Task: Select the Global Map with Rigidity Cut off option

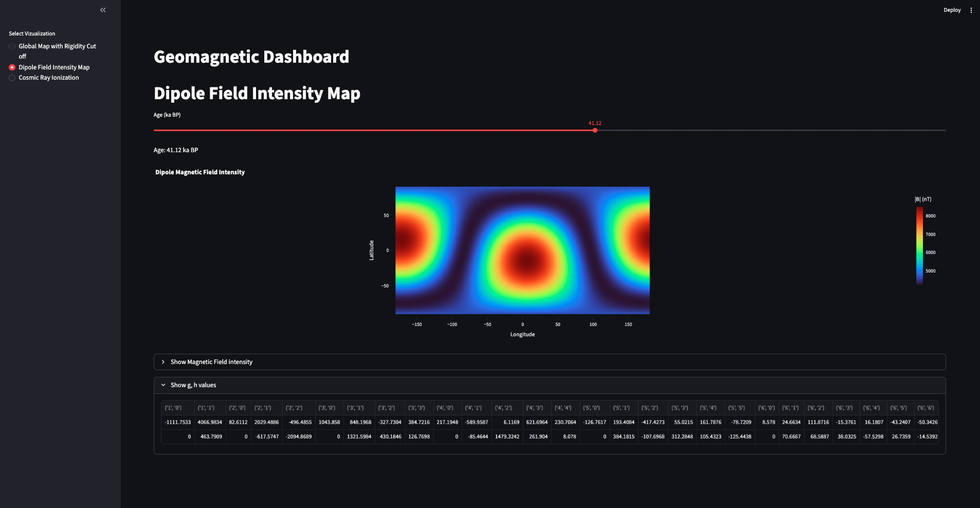Action: (x=12, y=46)
